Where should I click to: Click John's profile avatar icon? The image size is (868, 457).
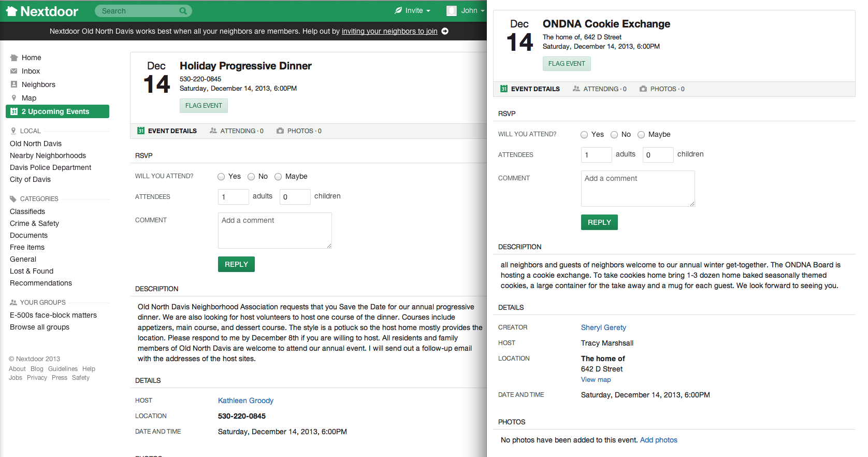click(452, 10)
